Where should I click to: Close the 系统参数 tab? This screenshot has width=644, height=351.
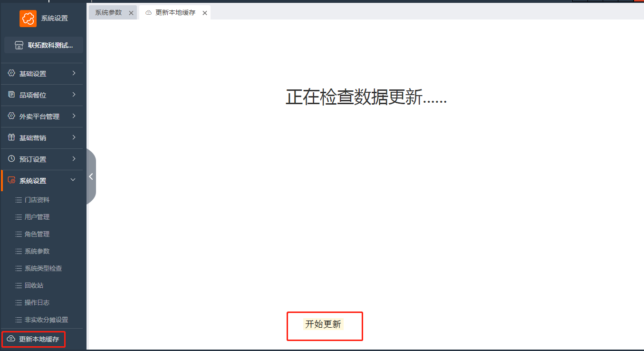[131, 13]
